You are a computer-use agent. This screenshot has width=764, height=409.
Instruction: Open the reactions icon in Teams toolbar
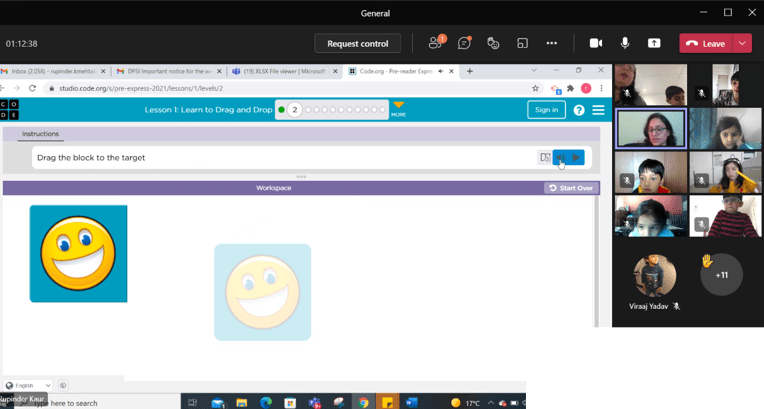click(x=493, y=43)
